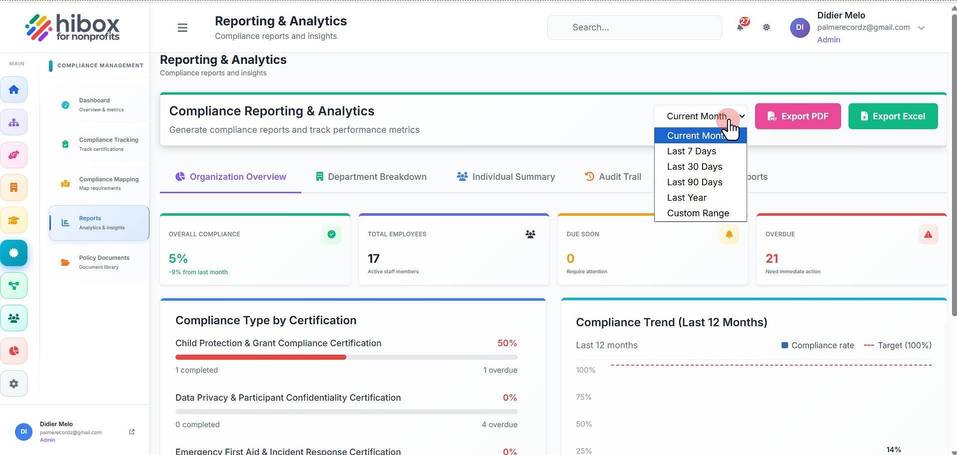Click the hibox for nonprofits logo
This screenshot has width=957, height=455.
(x=72, y=27)
